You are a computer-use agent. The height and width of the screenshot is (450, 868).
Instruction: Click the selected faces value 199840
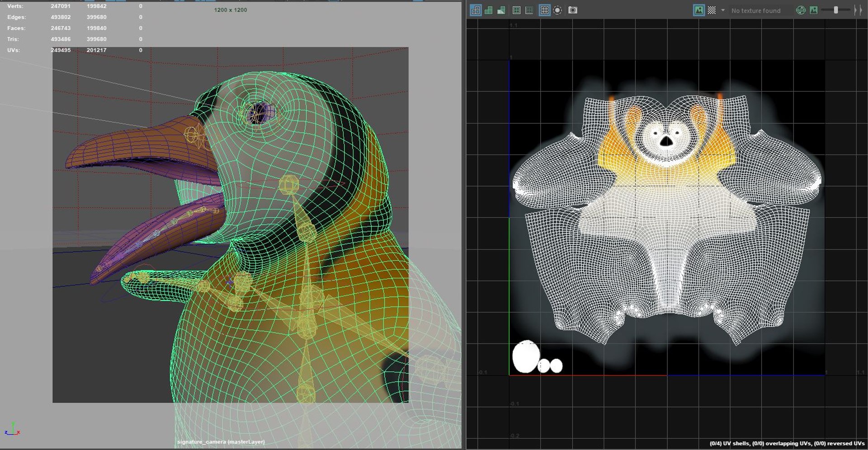(96, 28)
